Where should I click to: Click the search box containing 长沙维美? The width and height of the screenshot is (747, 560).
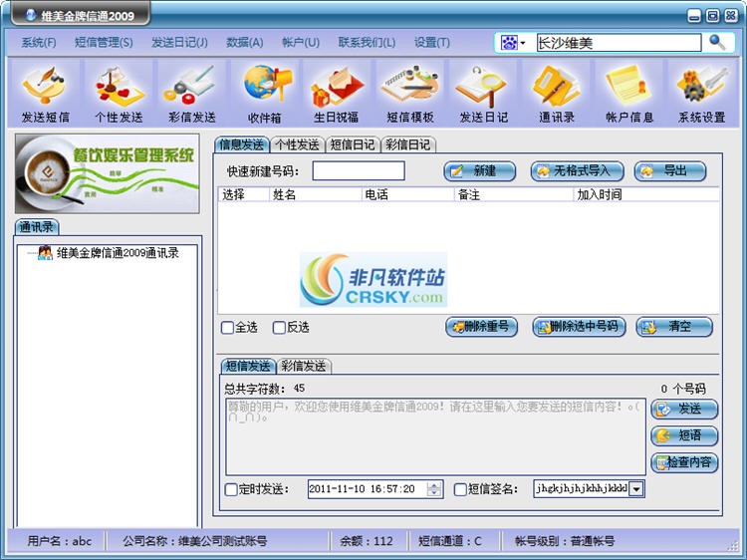(x=619, y=43)
